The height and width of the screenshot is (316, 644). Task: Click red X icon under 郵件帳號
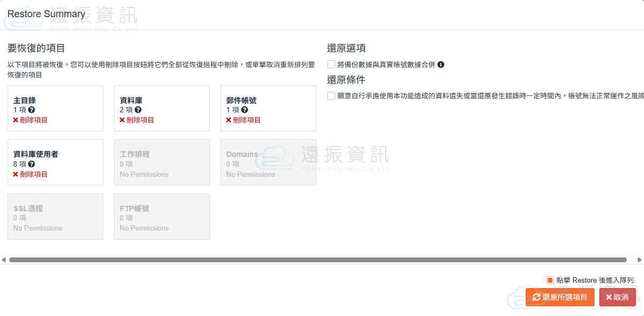click(229, 120)
